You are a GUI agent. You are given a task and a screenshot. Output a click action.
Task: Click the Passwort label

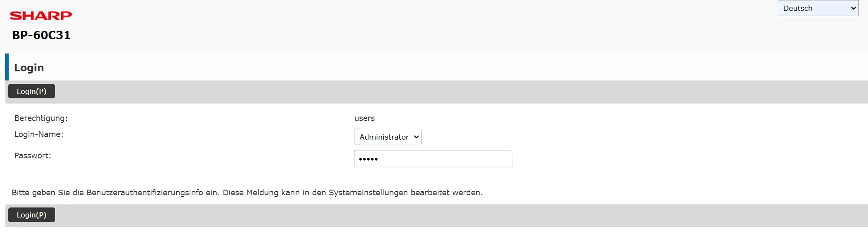[33, 156]
